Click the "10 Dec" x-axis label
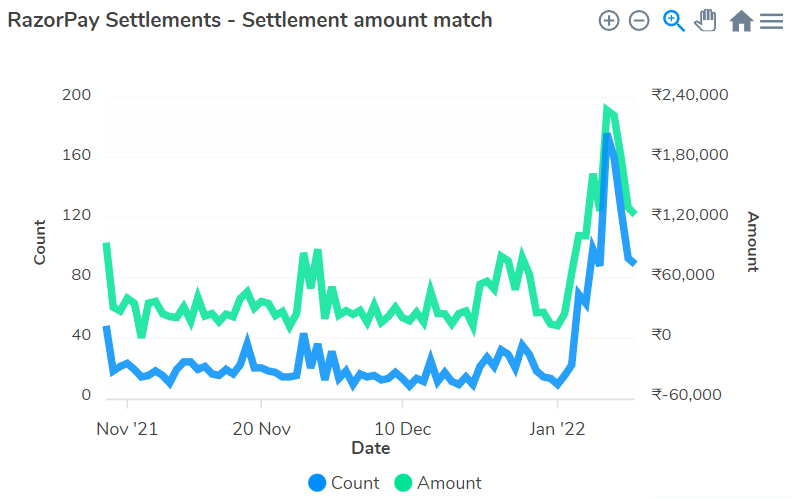Viewport: 794px width, 498px height. (x=402, y=429)
